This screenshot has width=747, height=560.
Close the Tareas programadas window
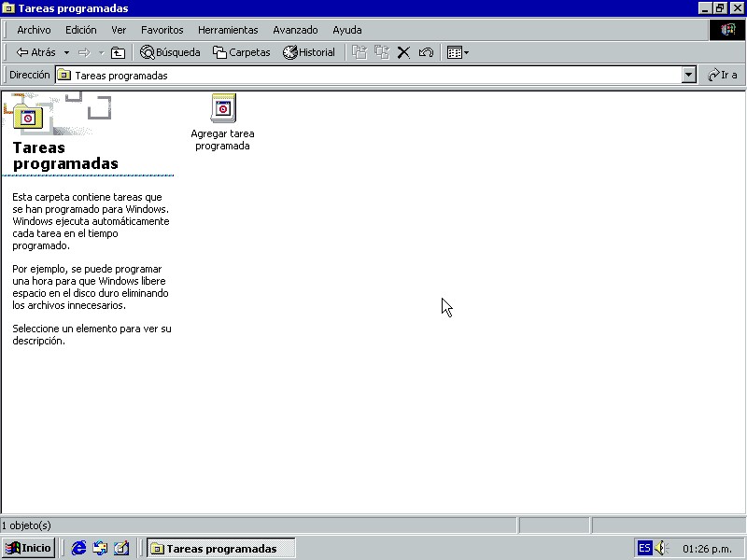(x=737, y=8)
